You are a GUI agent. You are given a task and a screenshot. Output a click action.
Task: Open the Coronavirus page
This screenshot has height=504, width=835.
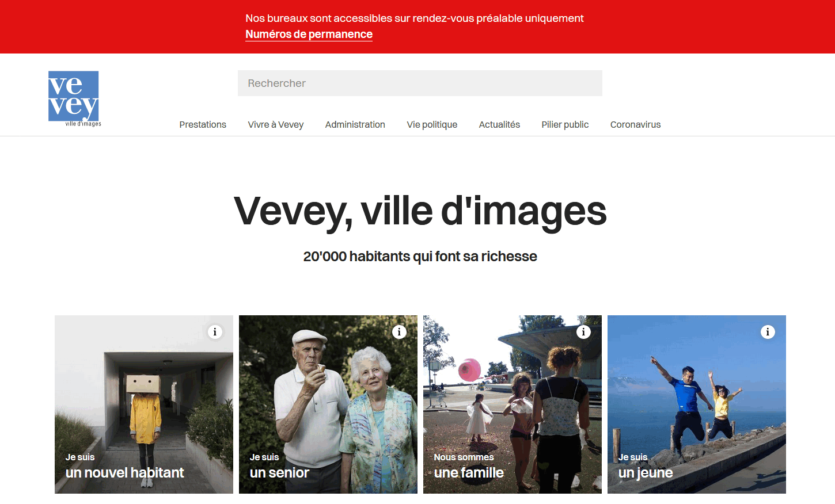(x=635, y=124)
